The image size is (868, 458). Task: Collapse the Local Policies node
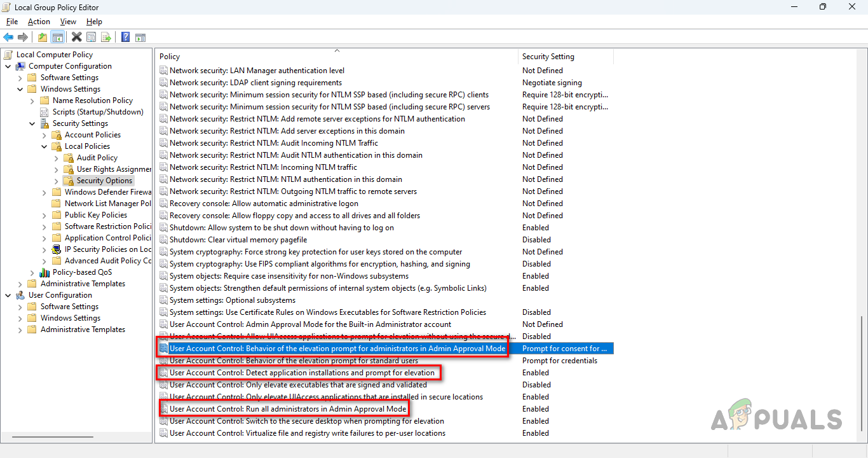pyautogui.click(x=44, y=146)
